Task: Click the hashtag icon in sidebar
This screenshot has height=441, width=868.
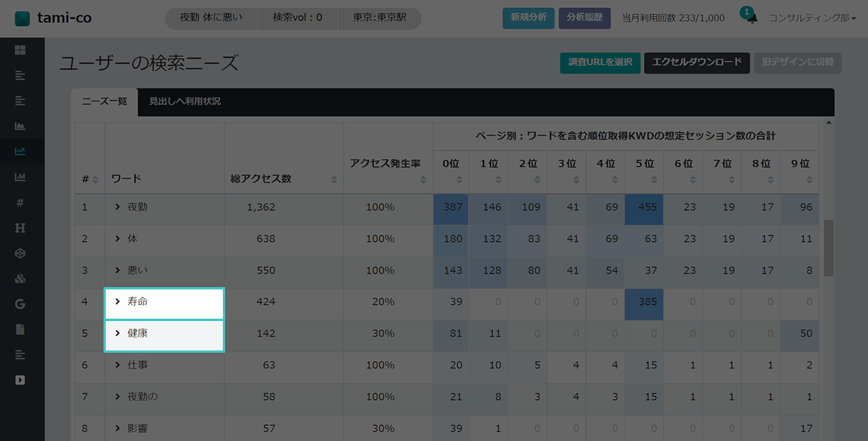Action: 20,202
